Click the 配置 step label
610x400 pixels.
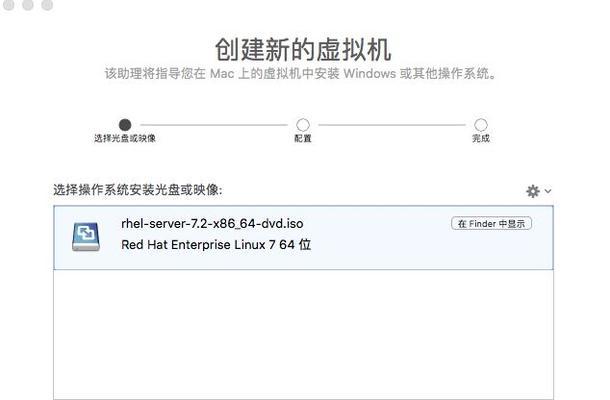303,138
